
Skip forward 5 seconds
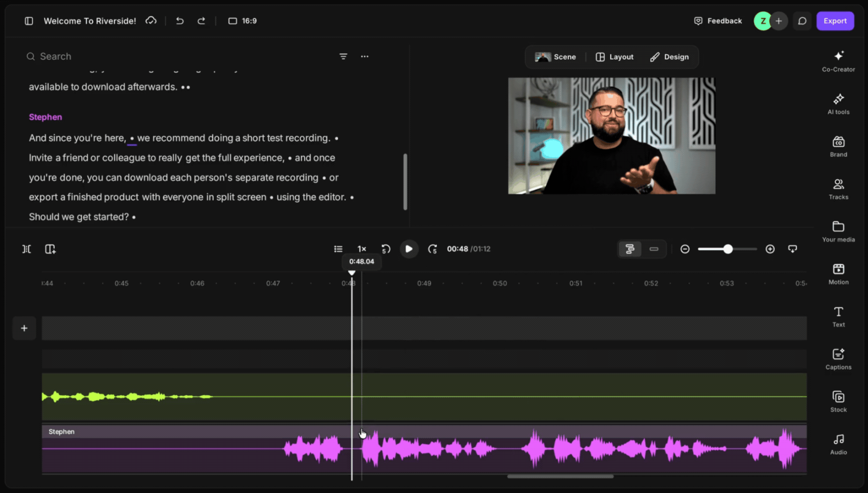pyautogui.click(x=432, y=249)
